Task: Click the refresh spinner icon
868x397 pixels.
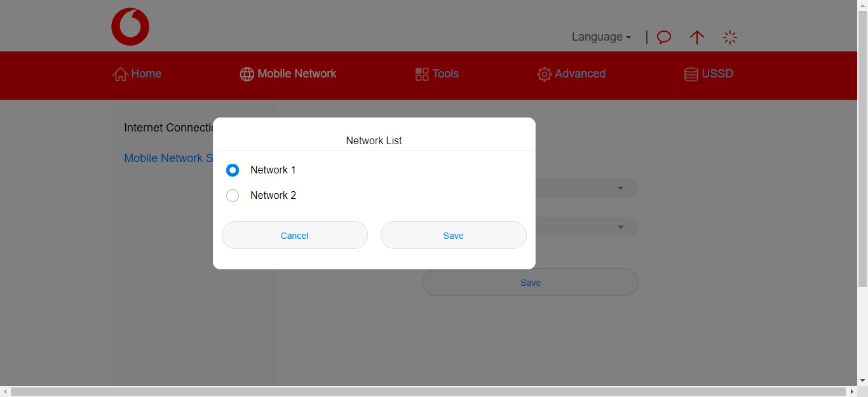Action: coord(730,37)
